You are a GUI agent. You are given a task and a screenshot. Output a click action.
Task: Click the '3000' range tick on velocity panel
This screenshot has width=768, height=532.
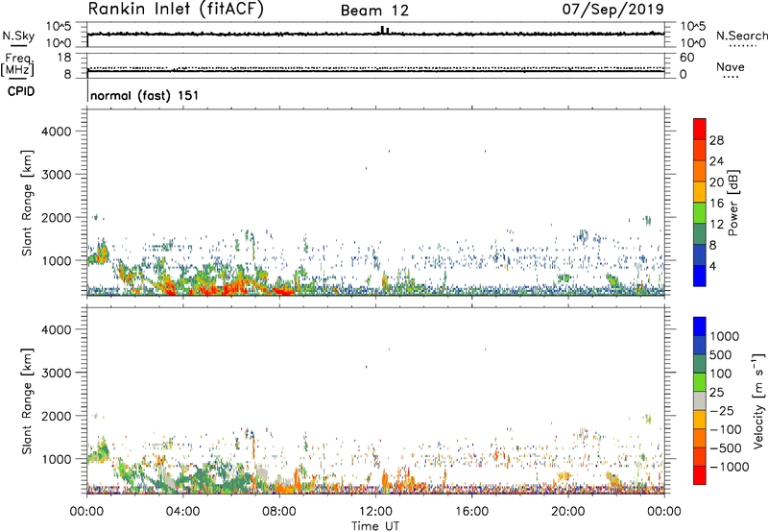coord(56,373)
